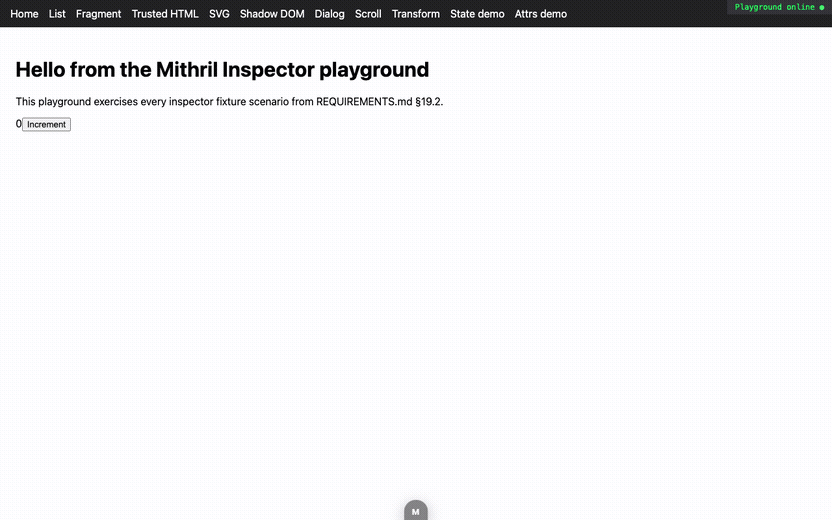
Task: Open the Mithril Inspector M launcher
Action: 415,510
